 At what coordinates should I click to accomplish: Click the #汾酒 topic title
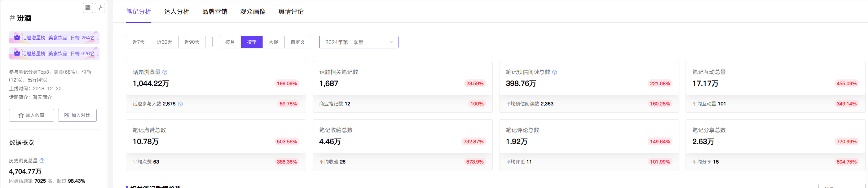point(20,18)
